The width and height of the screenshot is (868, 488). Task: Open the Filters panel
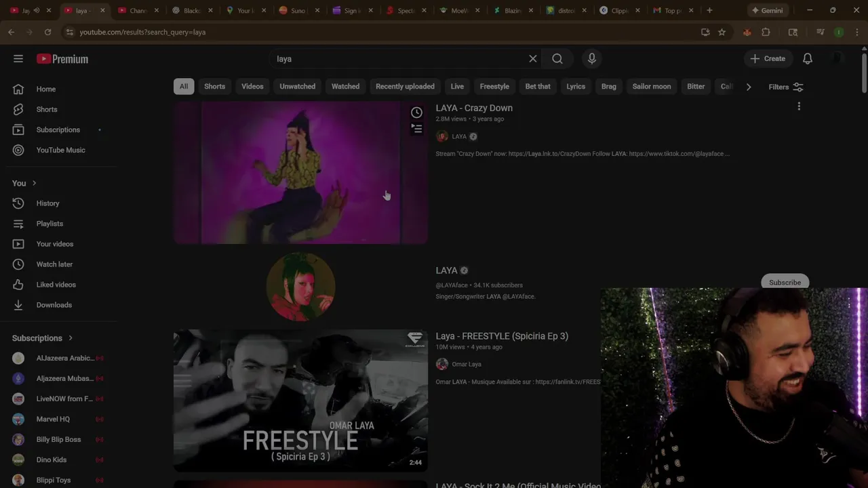click(x=786, y=87)
